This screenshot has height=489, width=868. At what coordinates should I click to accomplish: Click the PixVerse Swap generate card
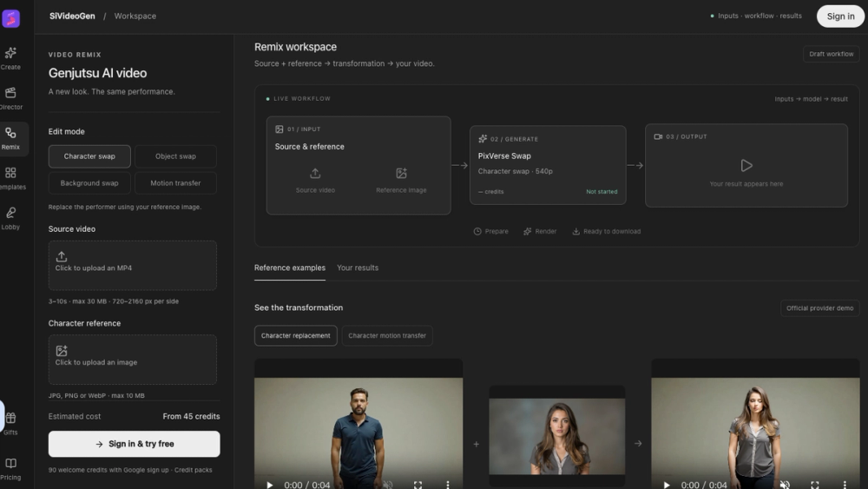(x=548, y=165)
